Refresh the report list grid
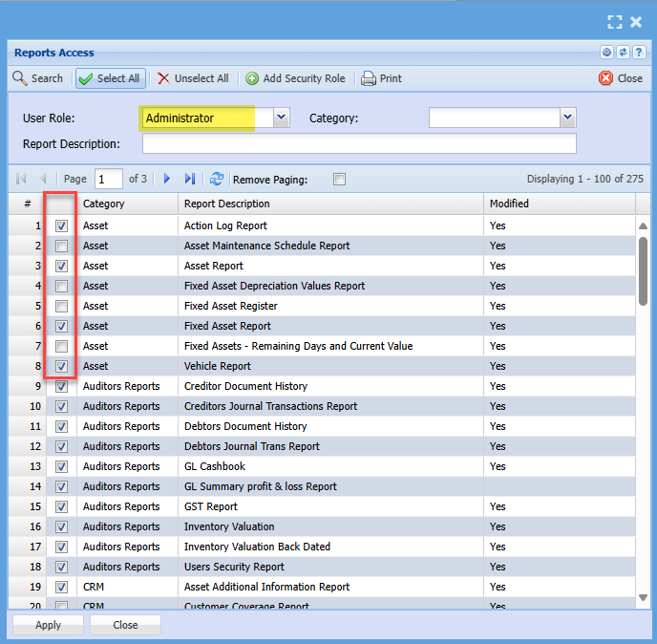 (217, 179)
